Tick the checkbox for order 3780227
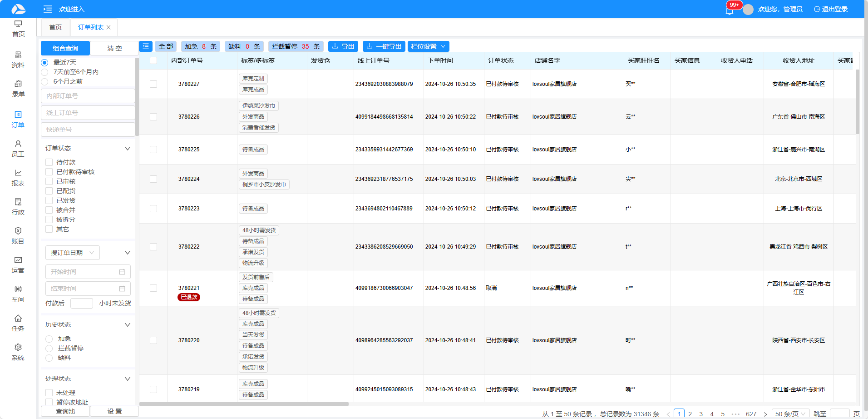The image size is (868, 419). click(153, 84)
